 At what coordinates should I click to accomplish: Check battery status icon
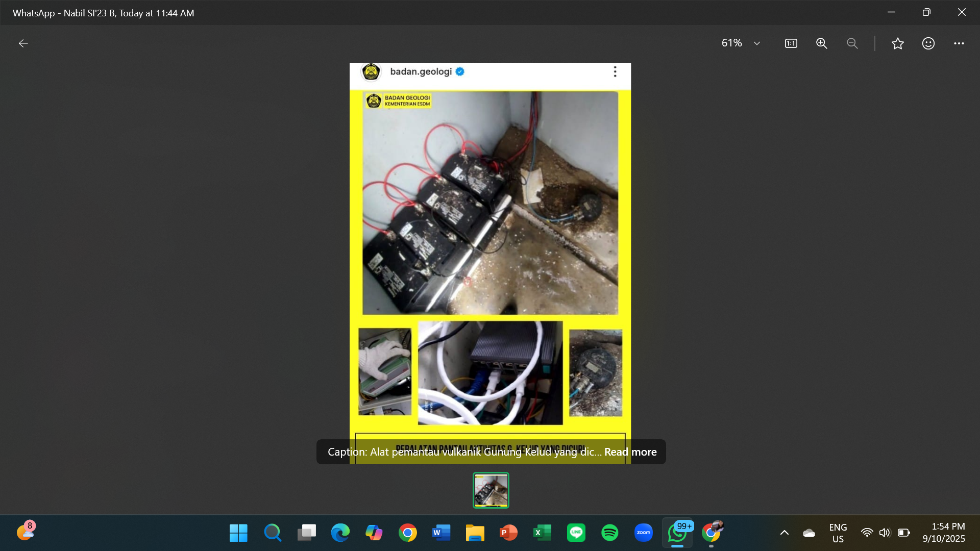(904, 533)
